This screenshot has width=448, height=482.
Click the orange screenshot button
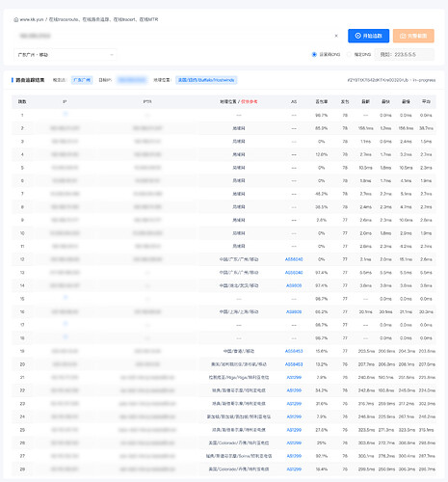click(x=413, y=36)
